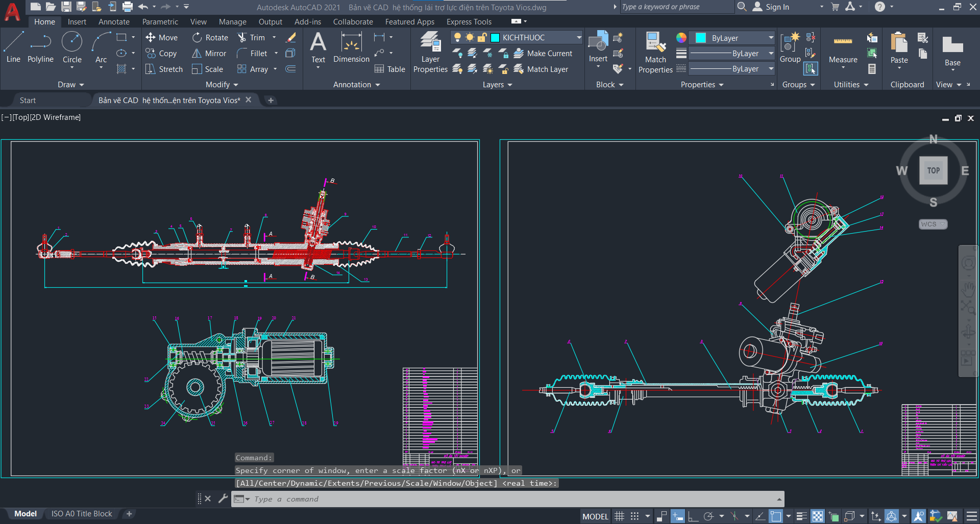Viewport: 980px width, 524px height.
Task: Expand the Utilities panel
Action: [851, 85]
